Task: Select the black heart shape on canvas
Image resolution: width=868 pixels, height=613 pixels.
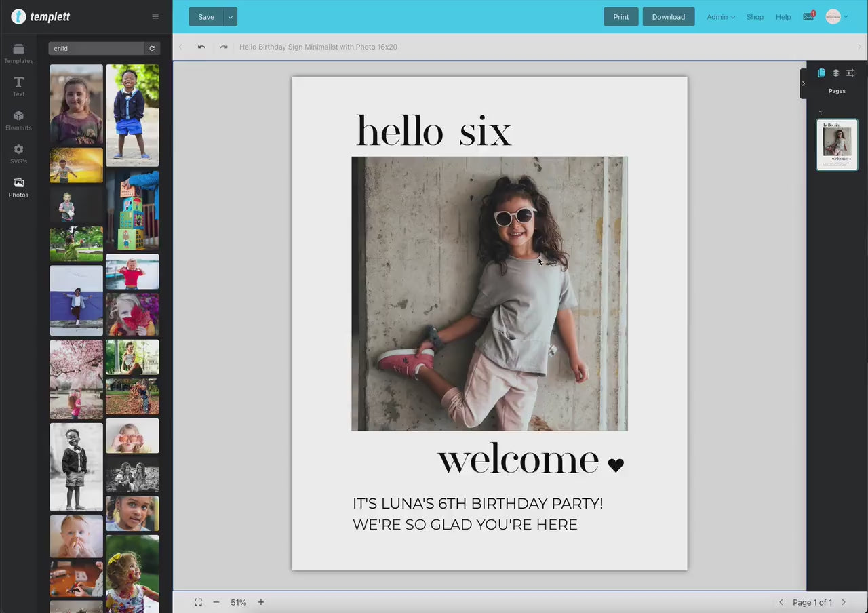Action: click(616, 465)
